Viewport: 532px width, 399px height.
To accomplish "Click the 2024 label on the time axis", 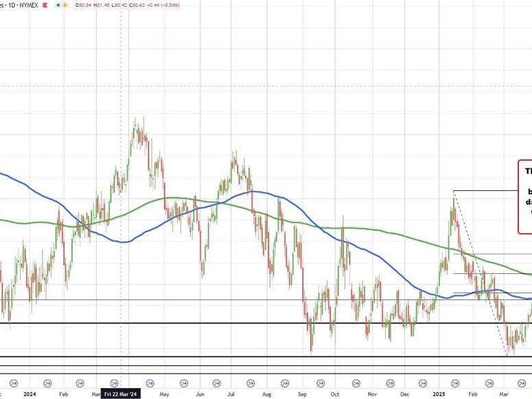I will [x=30, y=394].
